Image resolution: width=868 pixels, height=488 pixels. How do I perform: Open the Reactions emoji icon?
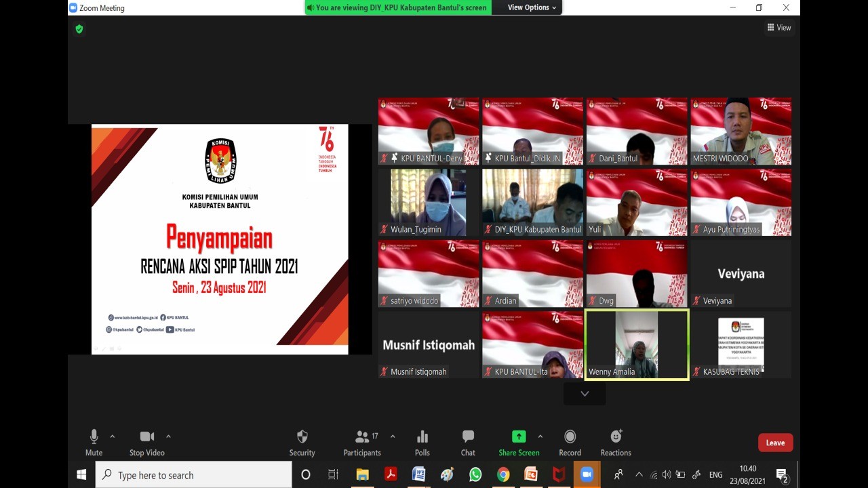tap(616, 437)
